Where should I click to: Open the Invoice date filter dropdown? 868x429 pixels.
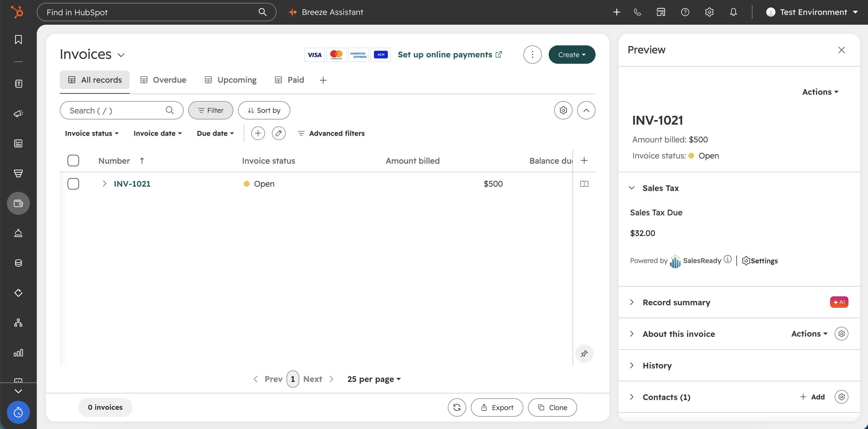[x=157, y=133]
